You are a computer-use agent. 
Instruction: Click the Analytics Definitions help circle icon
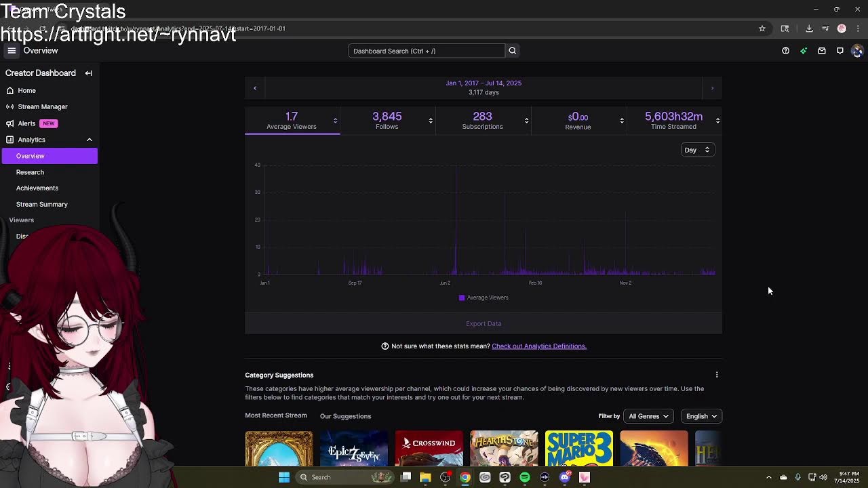click(x=385, y=346)
